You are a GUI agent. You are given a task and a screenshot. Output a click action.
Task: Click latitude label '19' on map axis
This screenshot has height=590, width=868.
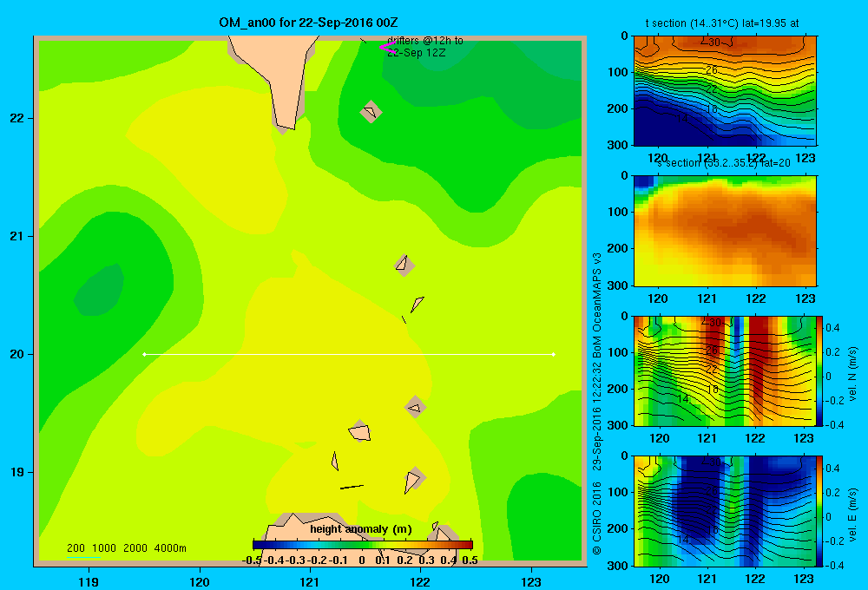(16, 472)
